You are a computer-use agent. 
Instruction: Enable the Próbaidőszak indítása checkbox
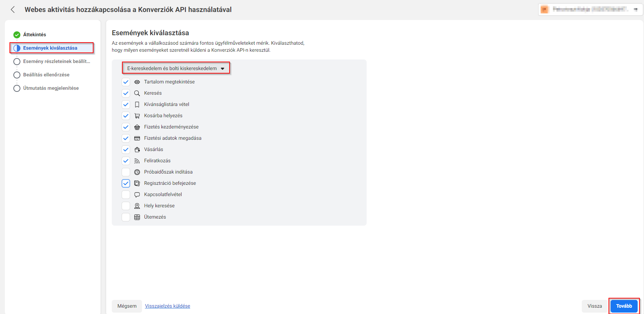[126, 172]
